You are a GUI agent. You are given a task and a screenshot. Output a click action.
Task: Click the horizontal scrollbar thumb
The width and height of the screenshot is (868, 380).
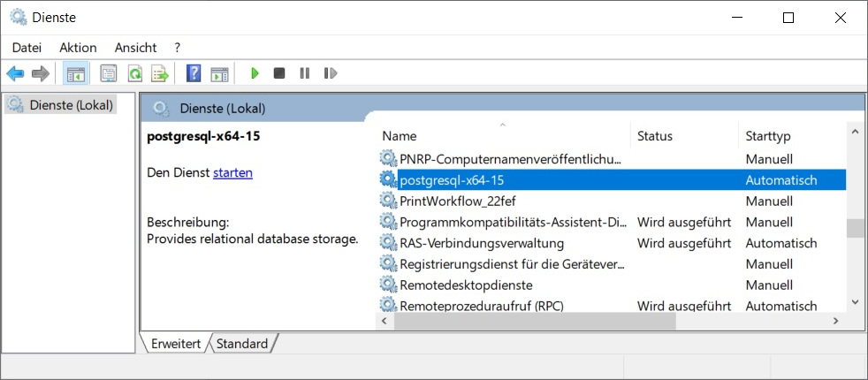(535, 321)
